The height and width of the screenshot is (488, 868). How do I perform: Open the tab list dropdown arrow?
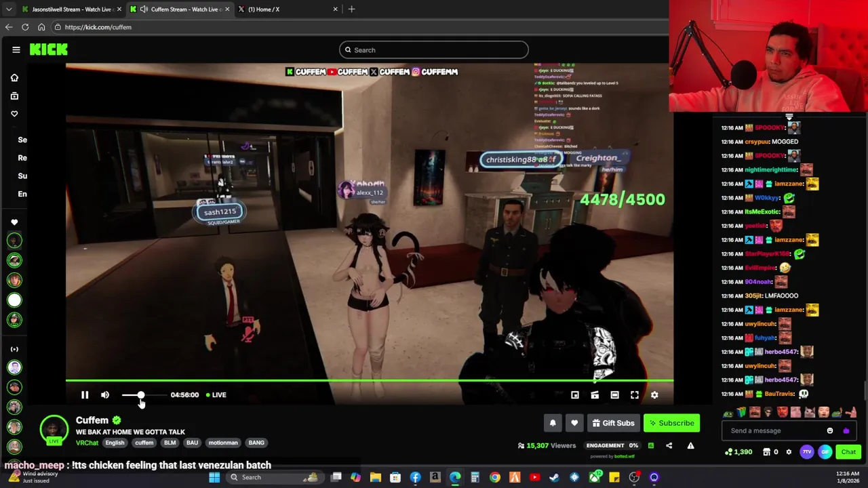pyautogui.click(x=8, y=9)
